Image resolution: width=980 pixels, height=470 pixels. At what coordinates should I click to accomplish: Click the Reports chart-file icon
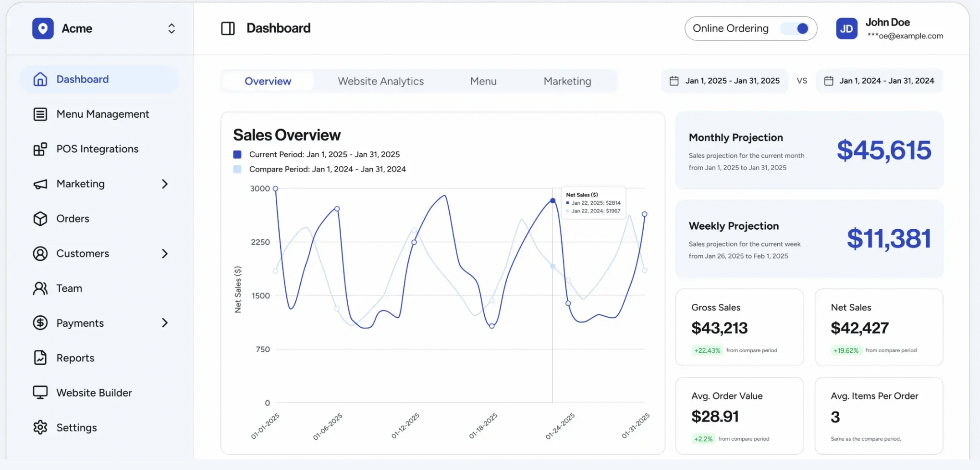point(40,358)
